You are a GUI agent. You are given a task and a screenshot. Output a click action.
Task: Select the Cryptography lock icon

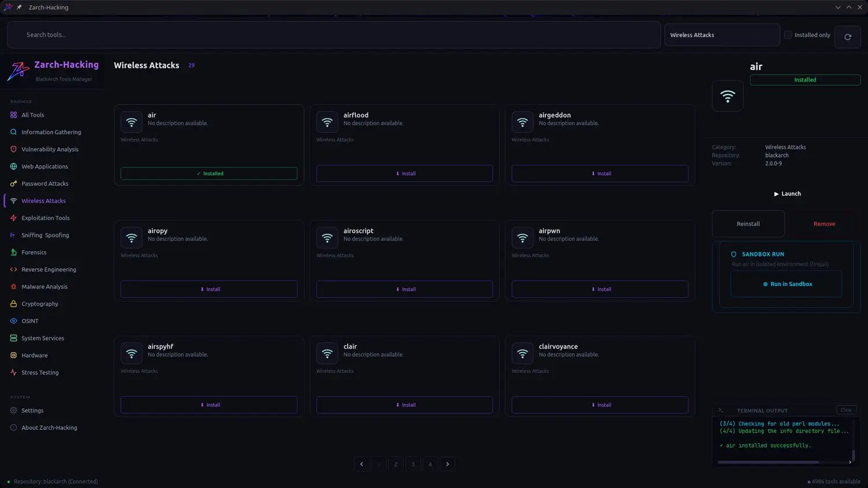pyautogui.click(x=13, y=304)
